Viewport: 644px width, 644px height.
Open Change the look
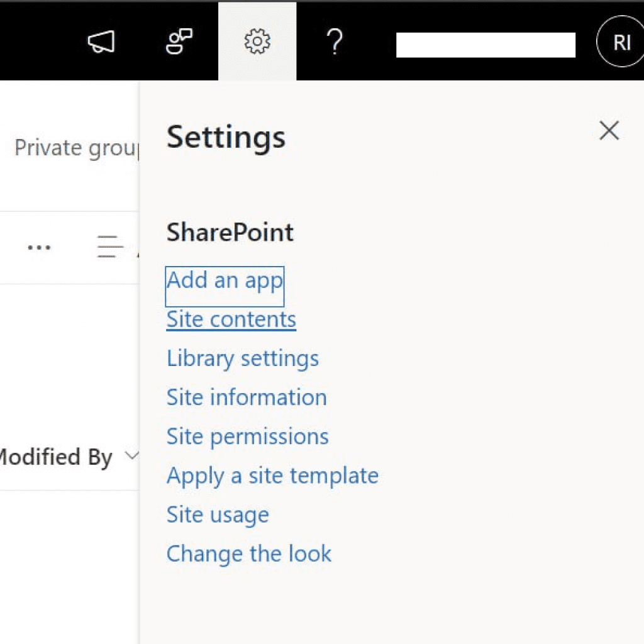pyautogui.click(x=248, y=553)
